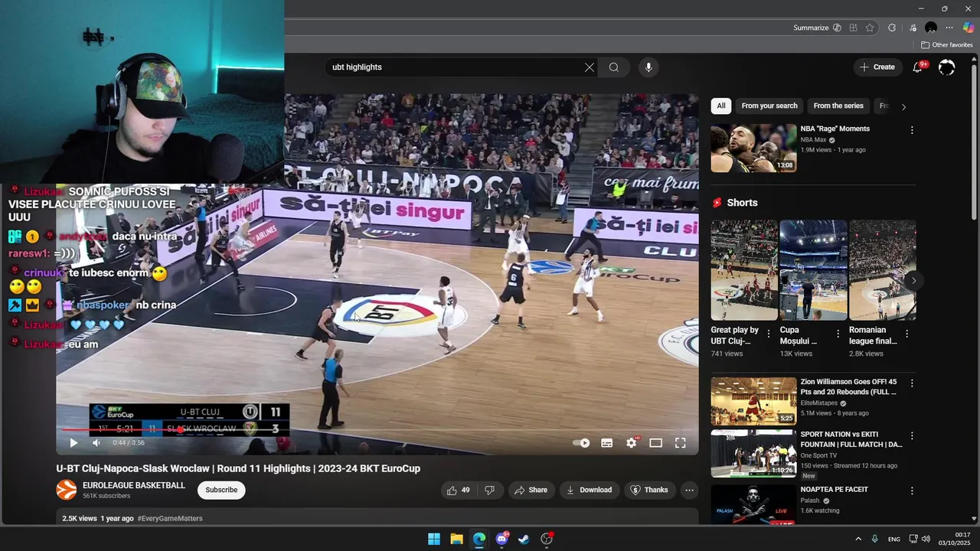The width and height of the screenshot is (980, 551).
Task: Add this page to favorites star
Action: pos(870,28)
